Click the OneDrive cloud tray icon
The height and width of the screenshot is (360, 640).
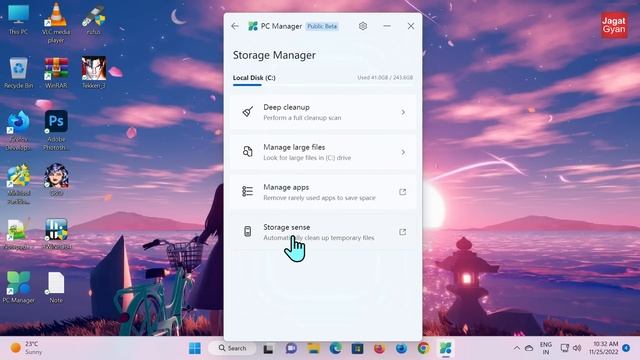coord(529,348)
